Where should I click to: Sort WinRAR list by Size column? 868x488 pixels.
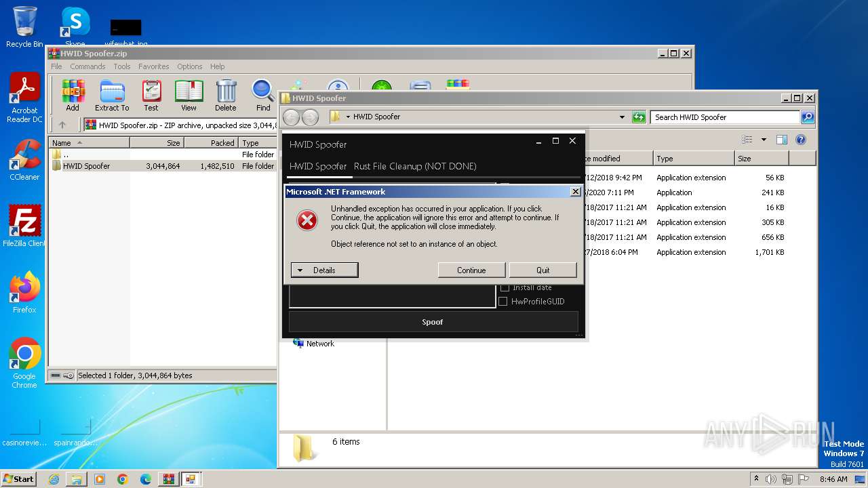[x=157, y=143]
